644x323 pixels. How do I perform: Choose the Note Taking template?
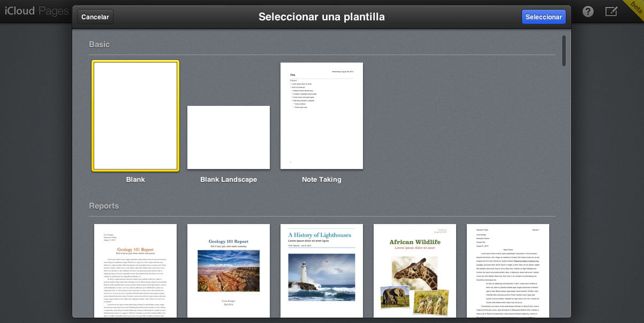321,115
